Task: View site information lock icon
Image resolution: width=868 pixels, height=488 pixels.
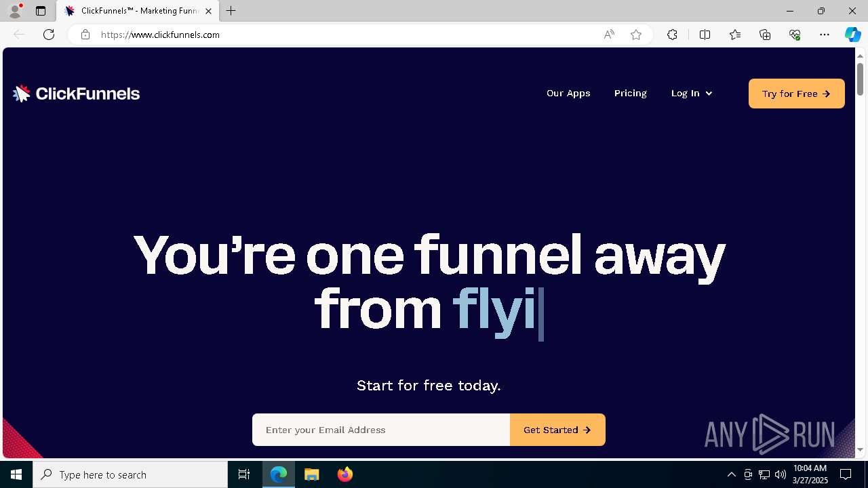Action: (x=85, y=35)
